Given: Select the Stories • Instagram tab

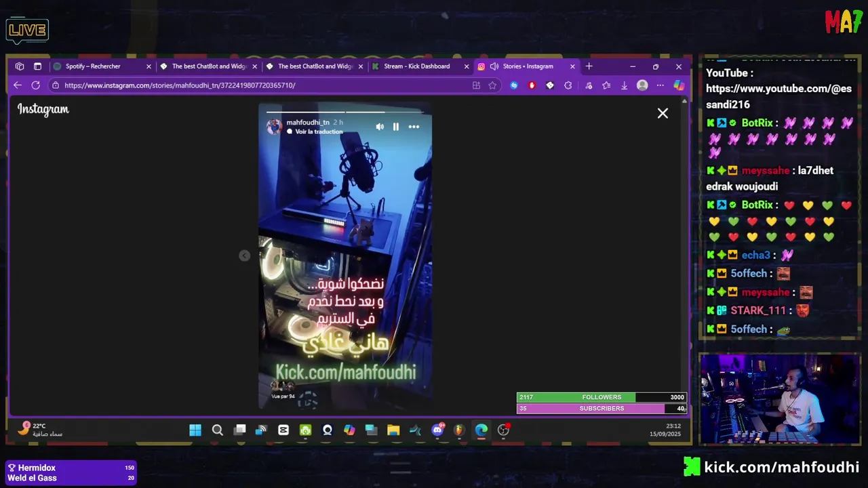Looking at the screenshot, I should pyautogui.click(x=528, y=66).
